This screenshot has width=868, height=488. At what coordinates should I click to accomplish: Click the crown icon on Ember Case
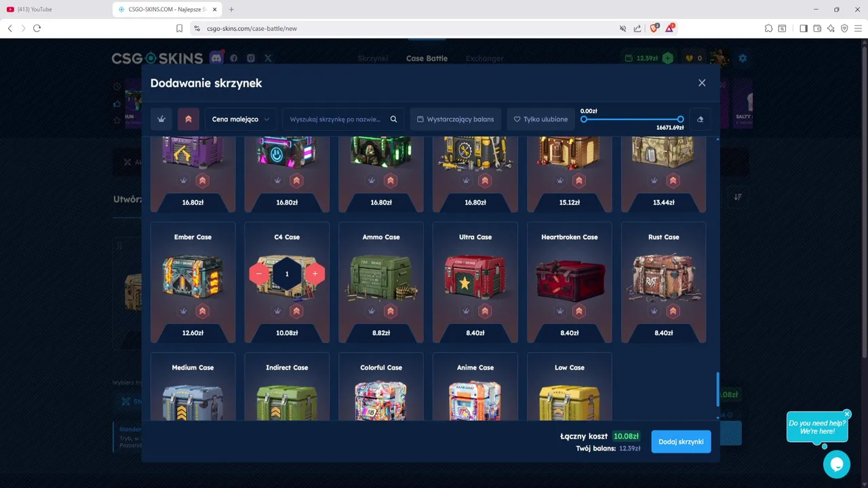183,311
